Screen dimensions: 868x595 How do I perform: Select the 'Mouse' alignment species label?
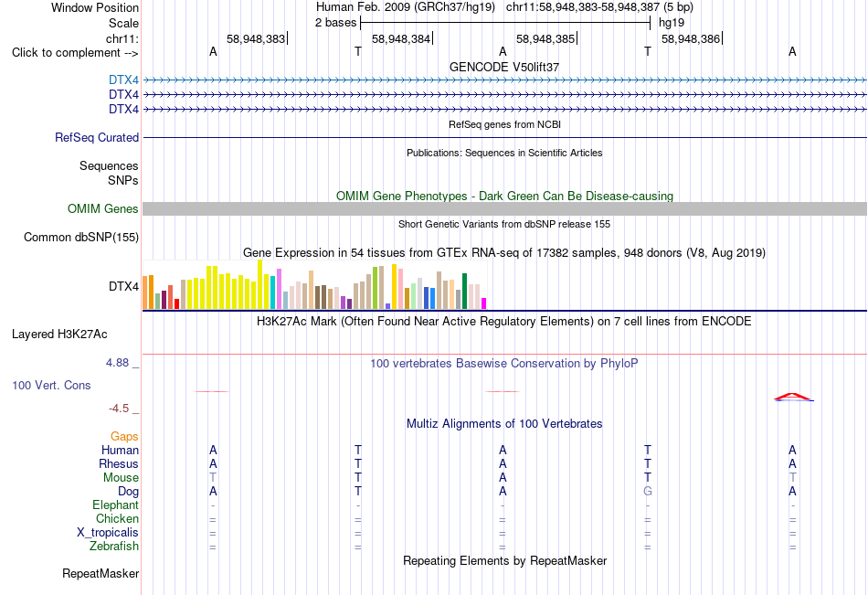pos(121,477)
